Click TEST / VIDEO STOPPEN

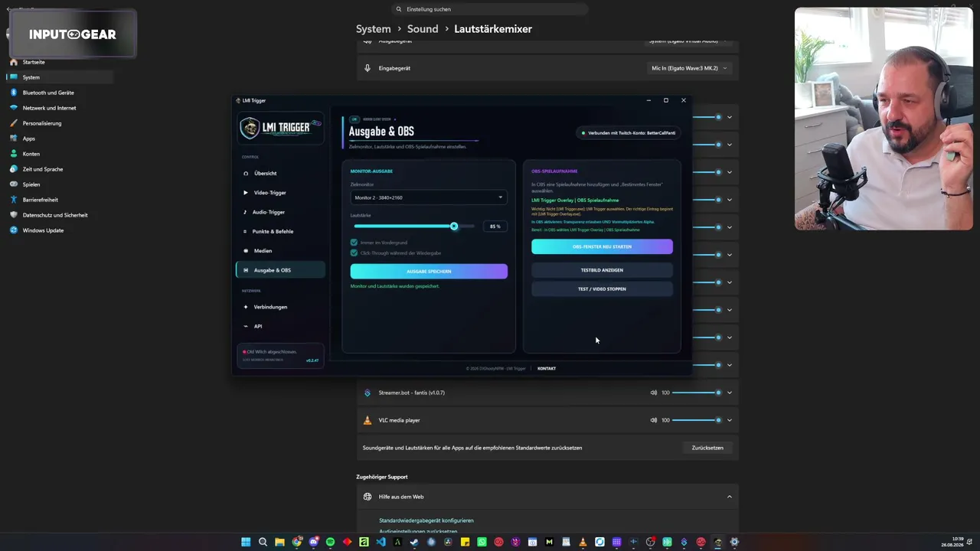602,289
